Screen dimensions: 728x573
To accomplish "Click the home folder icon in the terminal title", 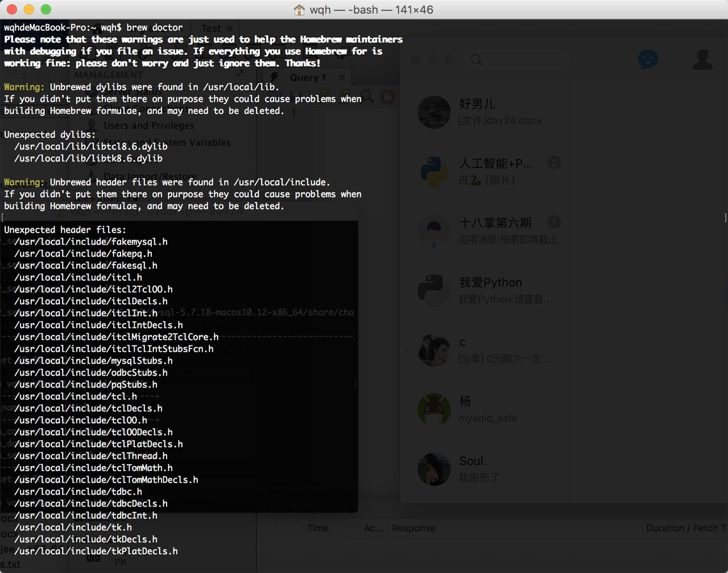I will [299, 10].
